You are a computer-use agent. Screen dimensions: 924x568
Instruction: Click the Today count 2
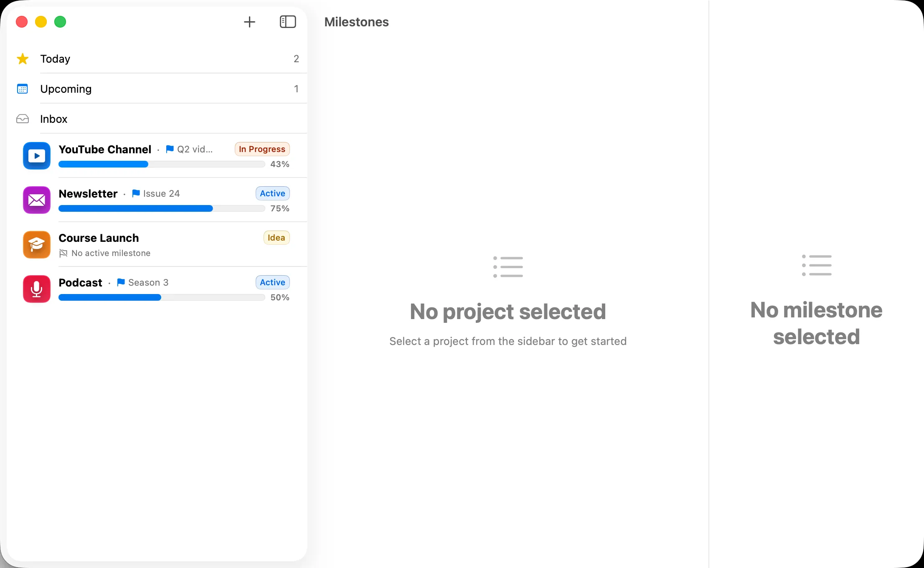(296, 59)
